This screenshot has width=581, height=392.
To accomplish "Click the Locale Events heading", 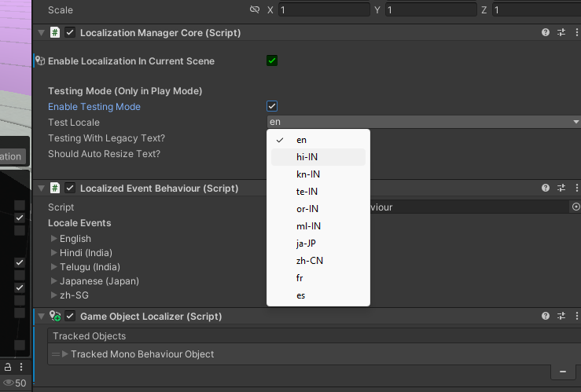I will (x=79, y=223).
